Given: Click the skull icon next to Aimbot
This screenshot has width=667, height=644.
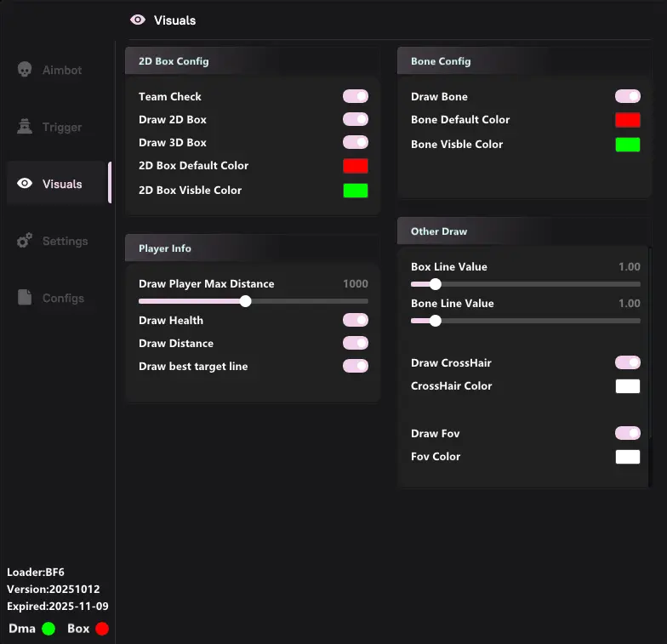Looking at the screenshot, I should click(x=25, y=70).
